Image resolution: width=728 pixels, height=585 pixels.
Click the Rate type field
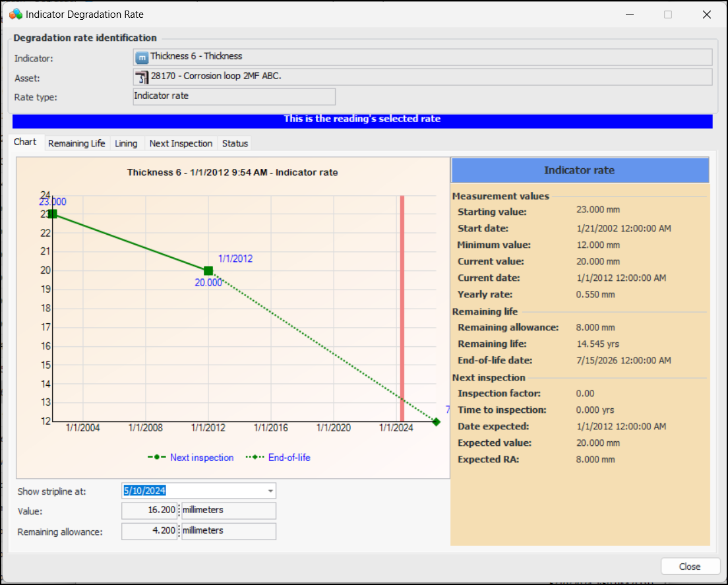click(x=234, y=97)
